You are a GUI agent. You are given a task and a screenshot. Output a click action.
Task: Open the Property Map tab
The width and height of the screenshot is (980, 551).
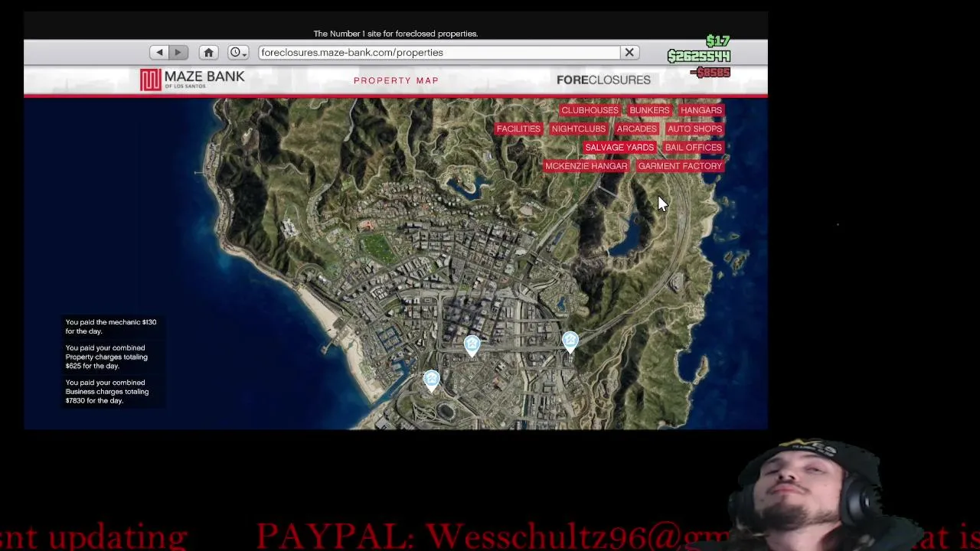pyautogui.click(x=396, y=80)
